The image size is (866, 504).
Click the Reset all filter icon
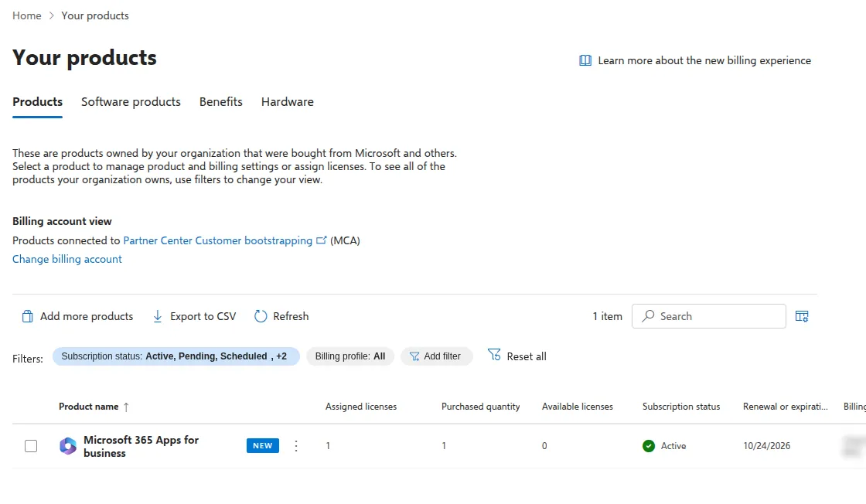[x=494, y=355]
